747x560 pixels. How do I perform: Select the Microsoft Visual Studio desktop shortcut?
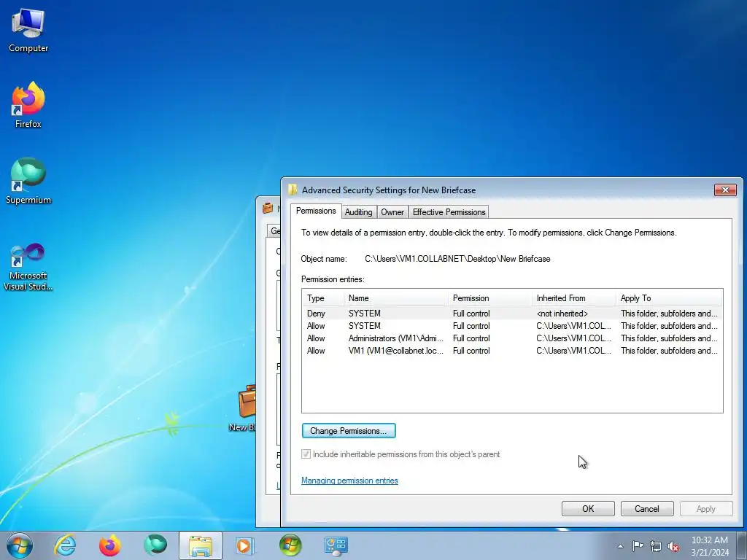[28, 267]
